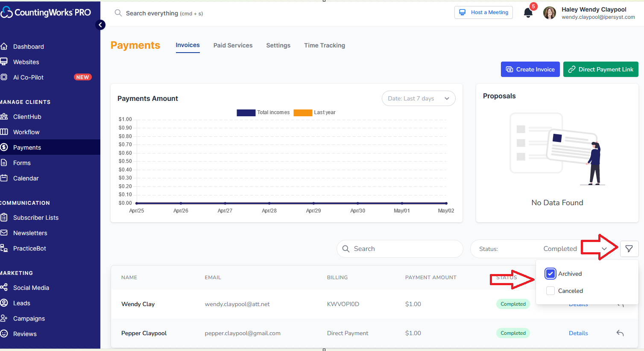644x351 pixels.
Task: Click the NEW badge beside Ai Co-Pilot
Action: [82, 77]
